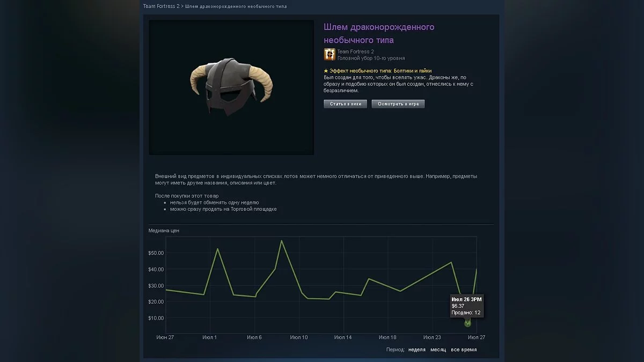Click the price peak near Июл 1
Viewport: 644px width, 362px height.
217,248
